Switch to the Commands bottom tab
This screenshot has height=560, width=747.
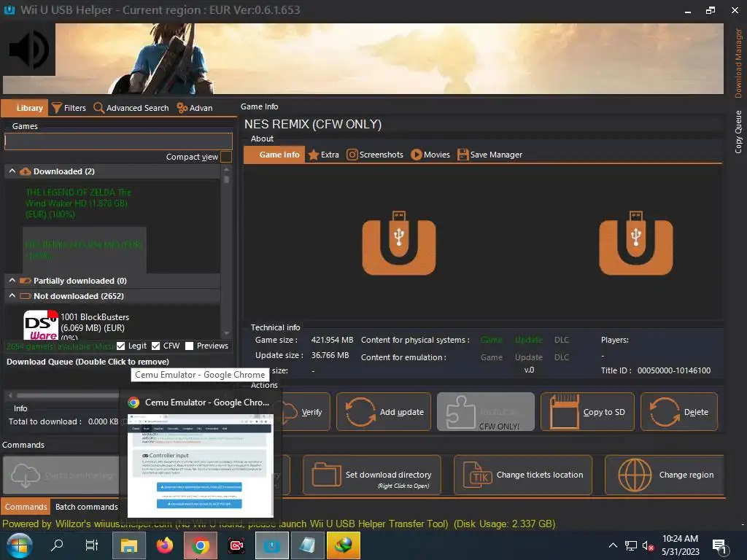click(26, 507)
